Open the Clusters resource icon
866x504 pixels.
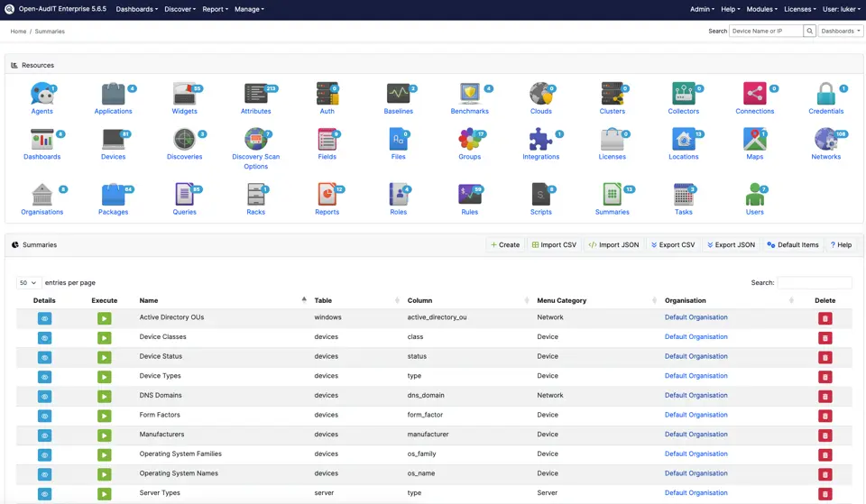point(612,93)
